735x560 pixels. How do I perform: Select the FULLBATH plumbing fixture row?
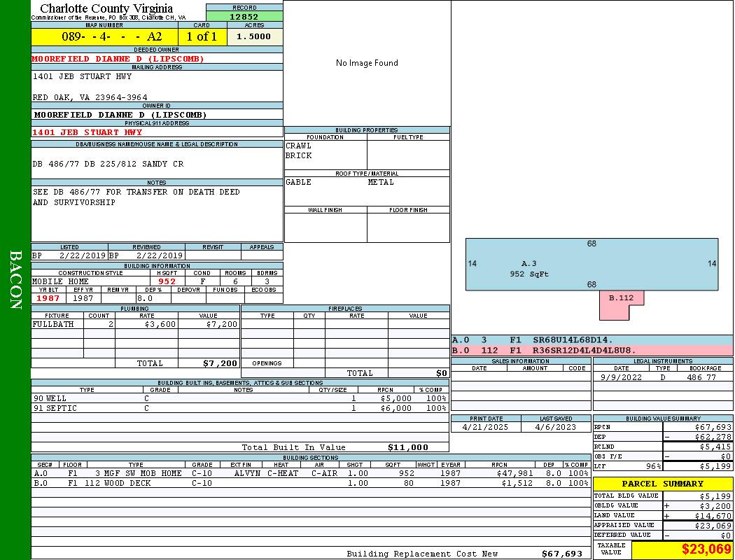135,325
